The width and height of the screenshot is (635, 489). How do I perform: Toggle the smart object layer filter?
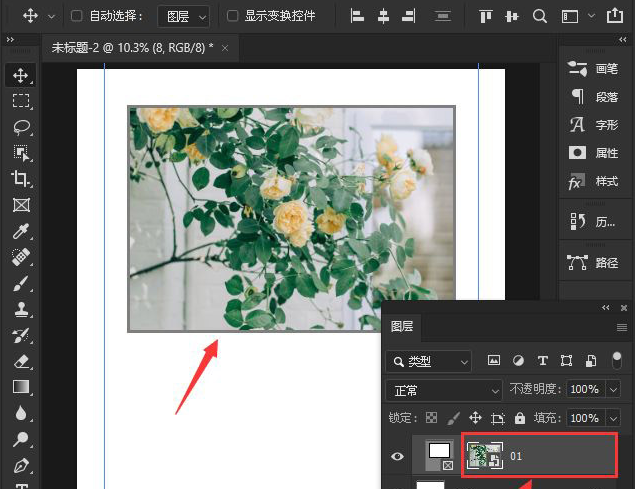[x=590, y=361]
